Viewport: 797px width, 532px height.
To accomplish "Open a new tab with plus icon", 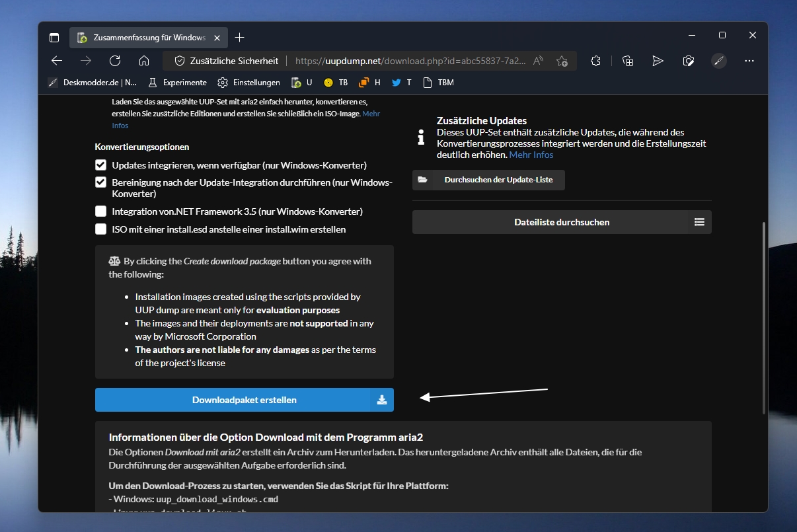I will [240, 38].
